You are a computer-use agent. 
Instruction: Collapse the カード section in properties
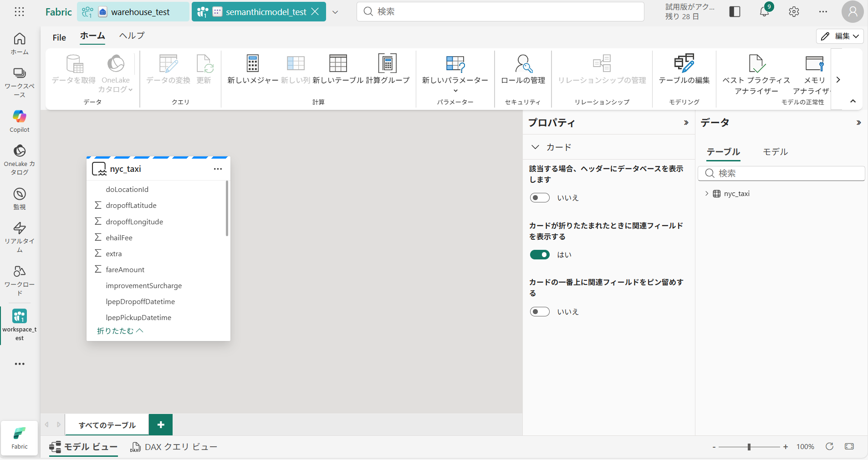point(536,147)
